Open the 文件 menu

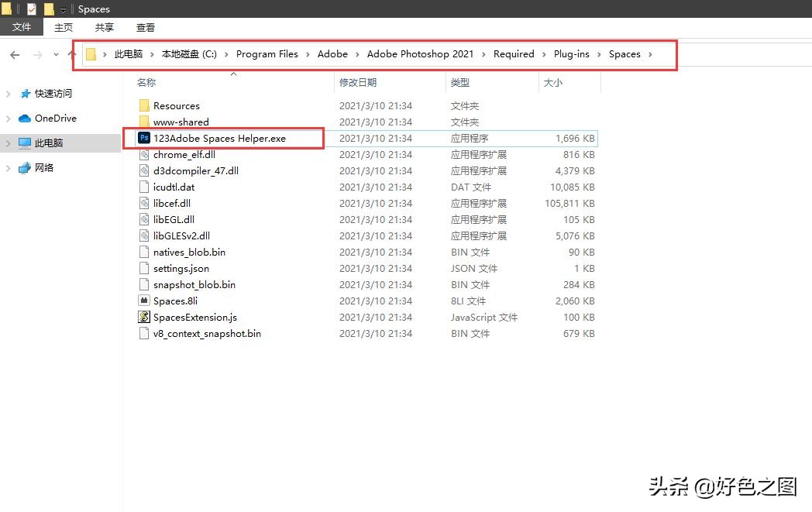click(x=21, y=27)
